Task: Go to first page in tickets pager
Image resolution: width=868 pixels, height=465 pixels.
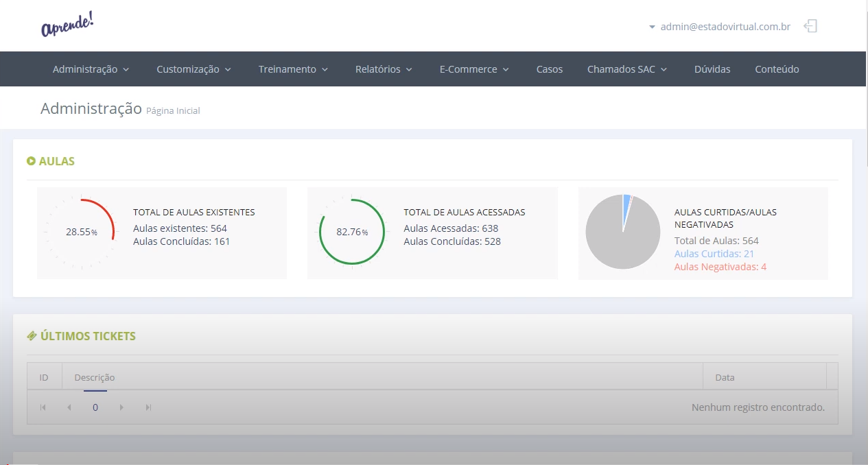Action: [x=43, y=407]
